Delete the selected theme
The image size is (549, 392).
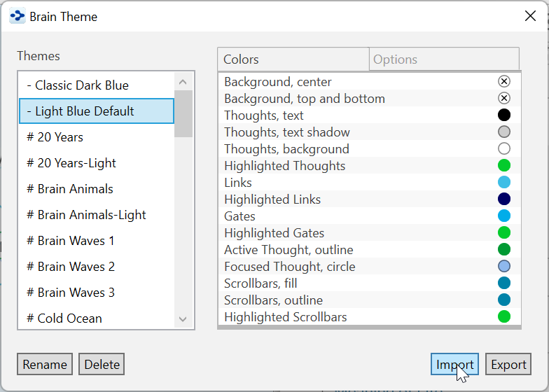point(102,365)
